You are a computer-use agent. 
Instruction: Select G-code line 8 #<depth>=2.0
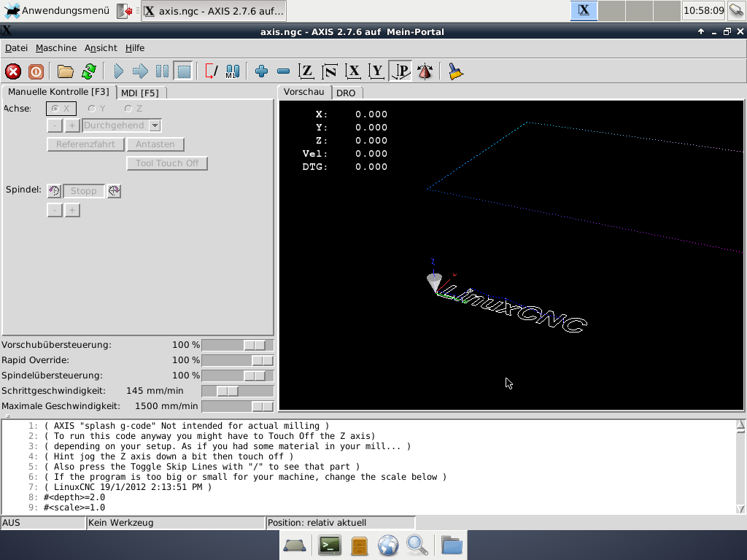(75, 497)
